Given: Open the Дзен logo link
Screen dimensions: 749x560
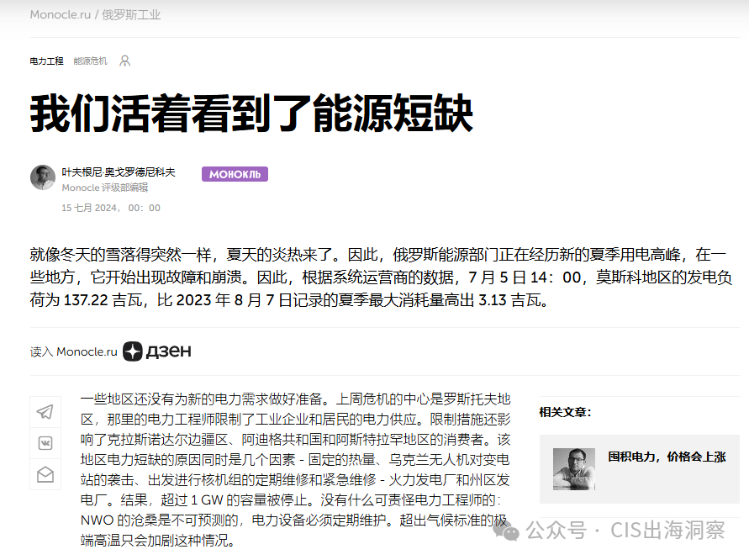Looking at the screenshot, I should (157, 351).
